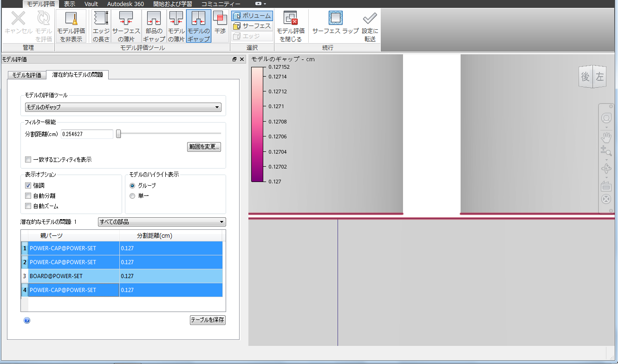
Task: Expand the steering wheel dropdown arrow
Action: [x=606, y=127]
